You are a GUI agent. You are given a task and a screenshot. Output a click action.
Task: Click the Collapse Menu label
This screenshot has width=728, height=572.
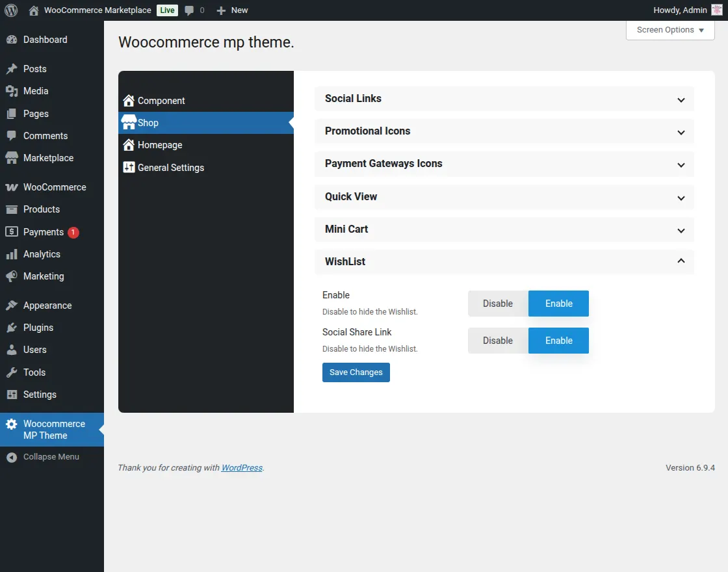click(x=51, y=457)
